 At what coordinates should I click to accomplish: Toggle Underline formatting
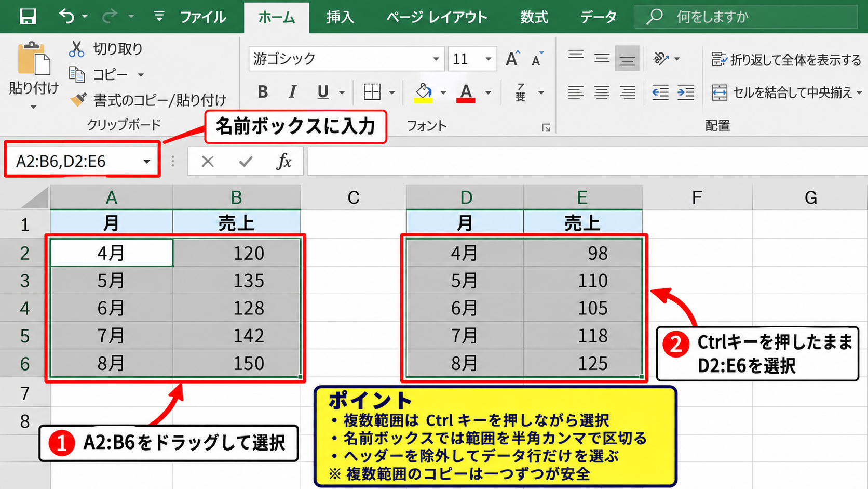click(x=323, y=92)
